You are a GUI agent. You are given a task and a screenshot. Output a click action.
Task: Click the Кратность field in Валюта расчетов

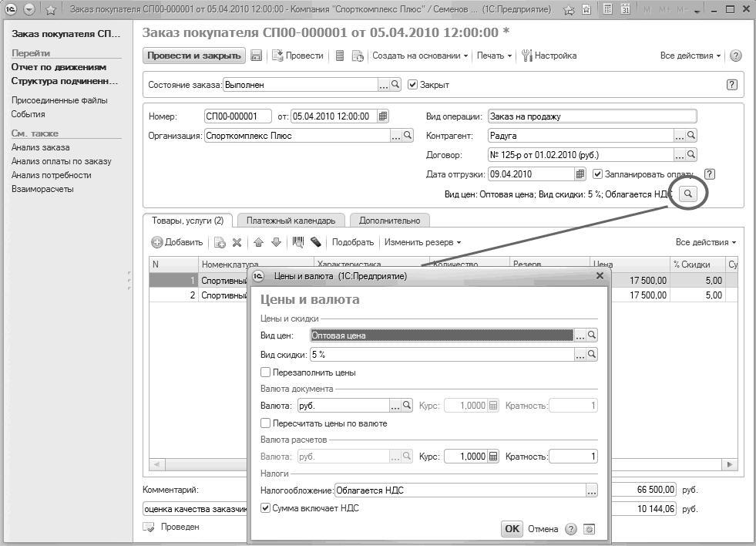tap(573, 457)
